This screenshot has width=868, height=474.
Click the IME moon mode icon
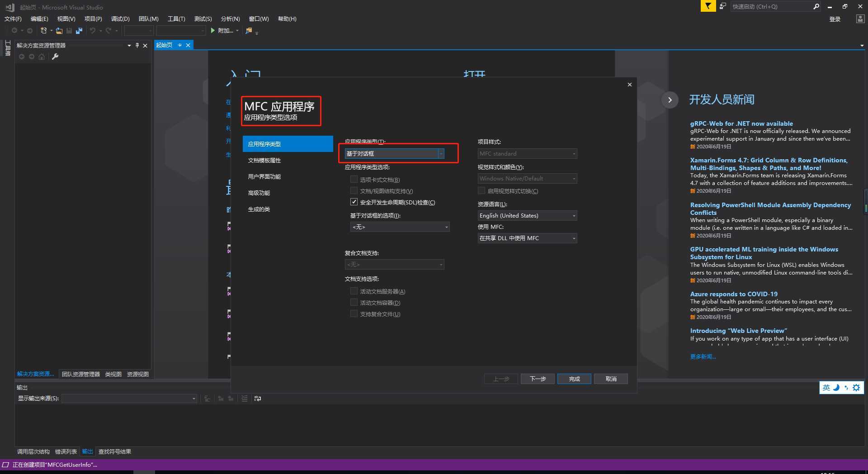(836, 388)
